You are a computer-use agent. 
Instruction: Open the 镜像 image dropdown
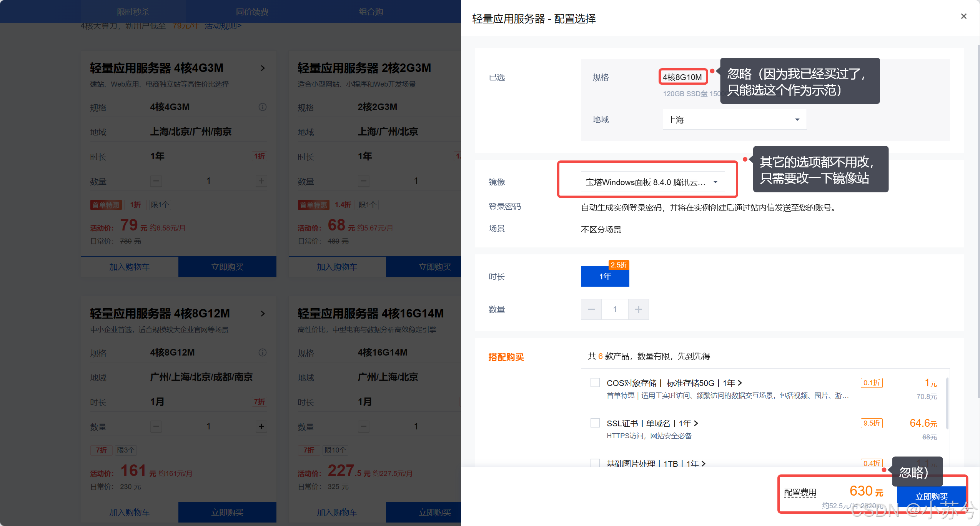pyautogui.click(x=652, y=182)
